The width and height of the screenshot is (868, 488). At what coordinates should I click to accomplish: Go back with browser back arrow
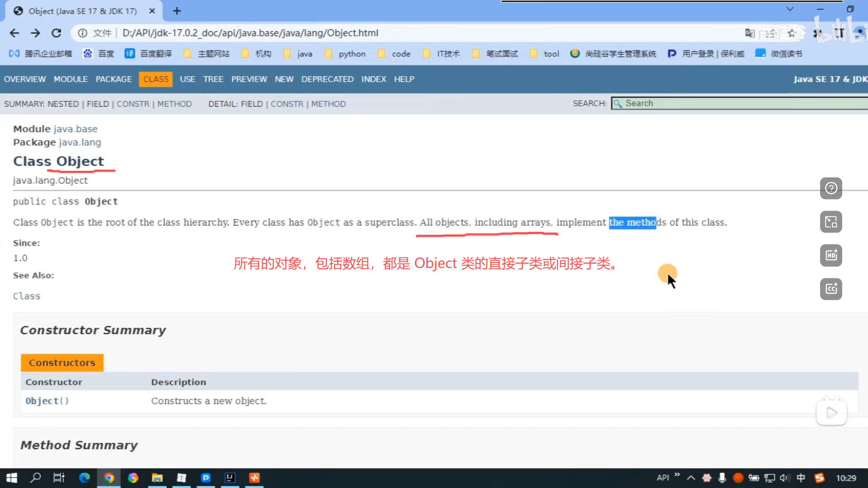point(14,33)
